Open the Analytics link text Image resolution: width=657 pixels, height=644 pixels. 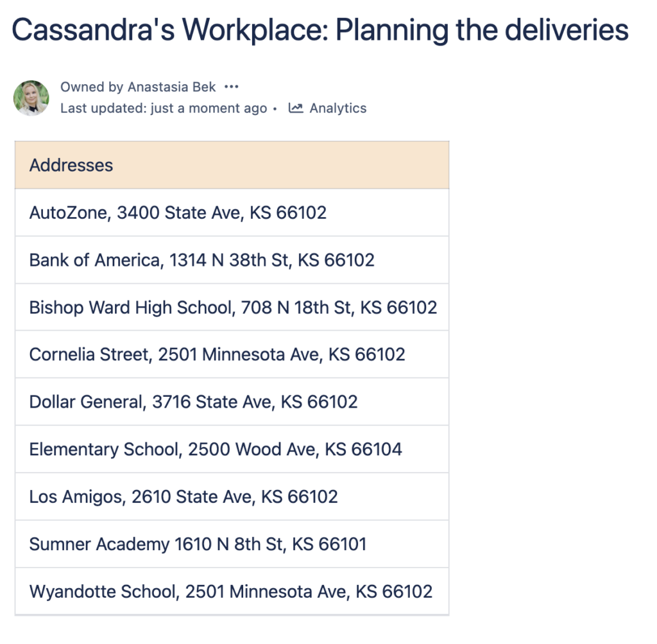coord(337,108)
